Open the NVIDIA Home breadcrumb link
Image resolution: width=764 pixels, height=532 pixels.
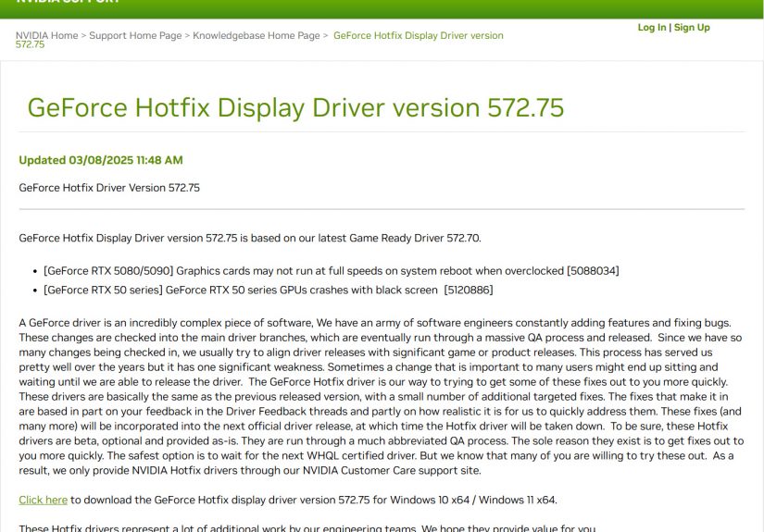coord(47,35)
